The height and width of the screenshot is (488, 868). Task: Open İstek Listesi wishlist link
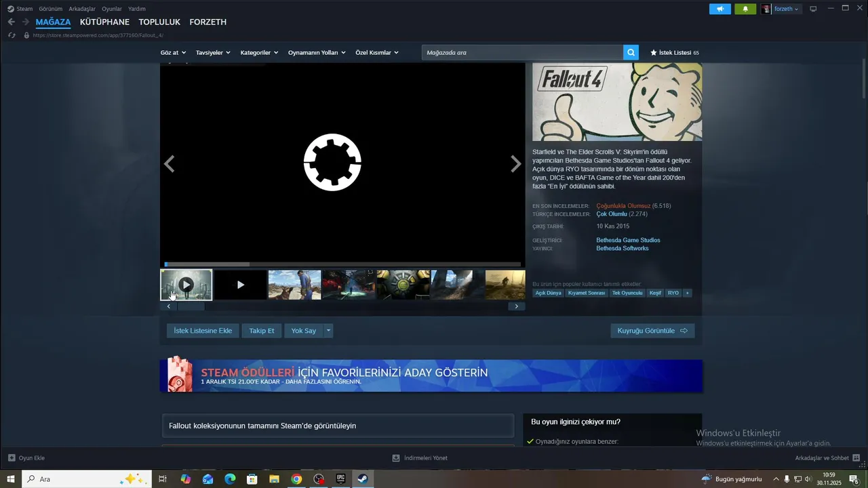click(x=674, y=52)
